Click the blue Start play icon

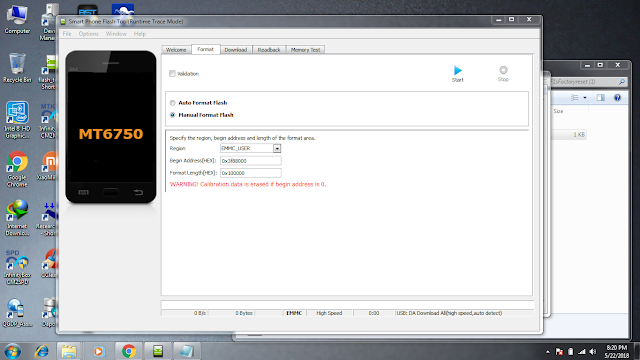458,71
